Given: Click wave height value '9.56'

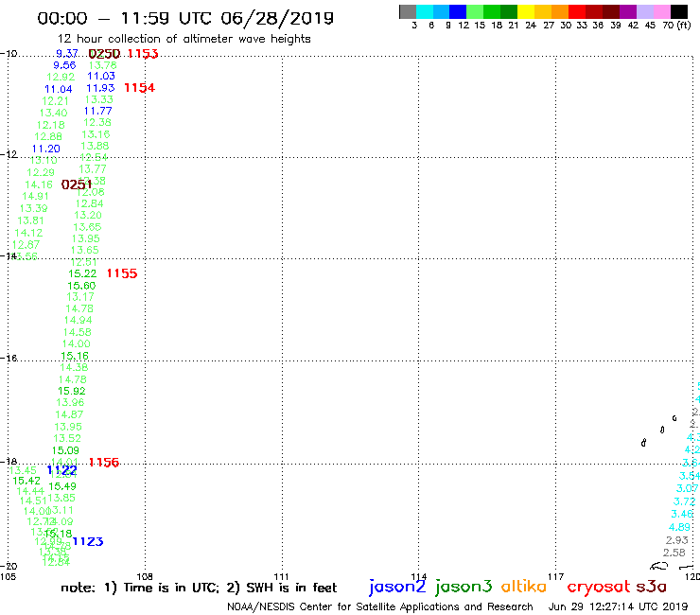Looking at the screenshot, I should click(x=64, y=65).
